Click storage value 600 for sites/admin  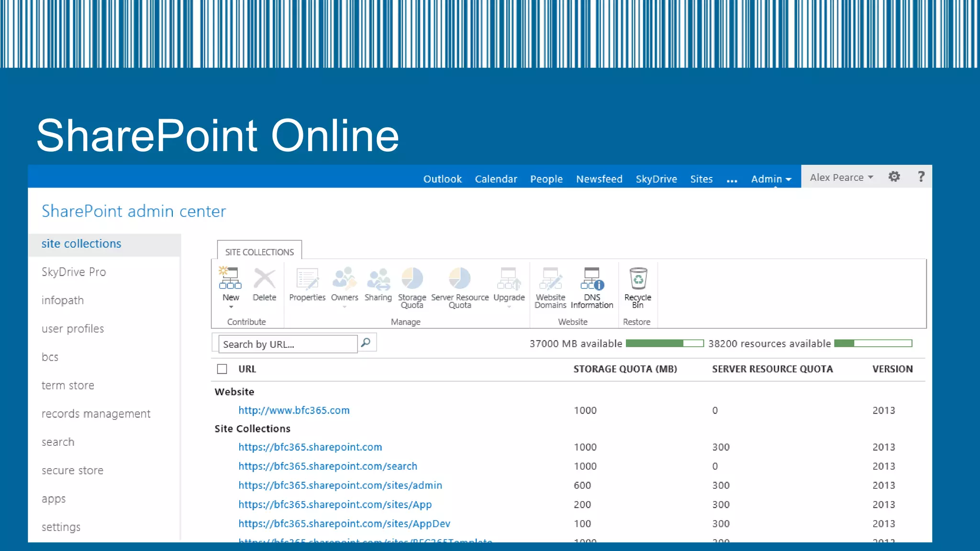(582, 485)
